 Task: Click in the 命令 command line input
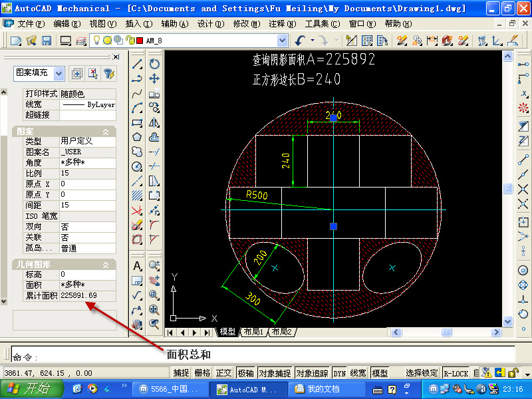[263, 354]
